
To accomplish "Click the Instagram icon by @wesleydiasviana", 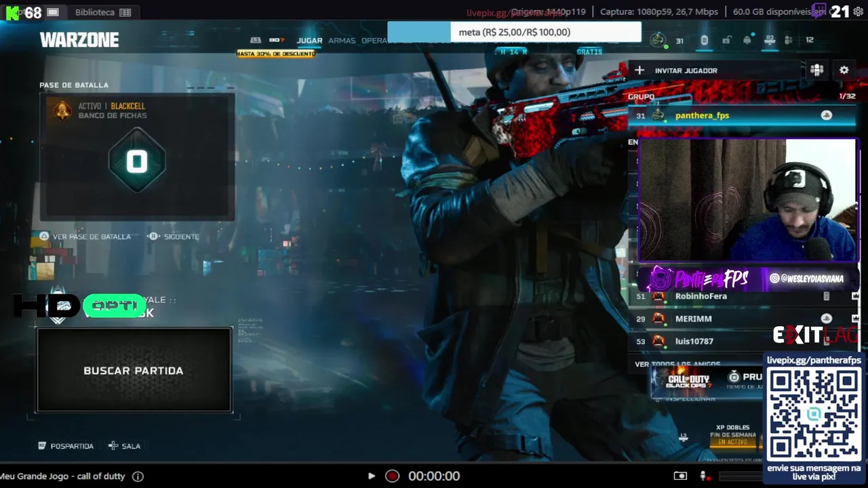I will point(774,279).
